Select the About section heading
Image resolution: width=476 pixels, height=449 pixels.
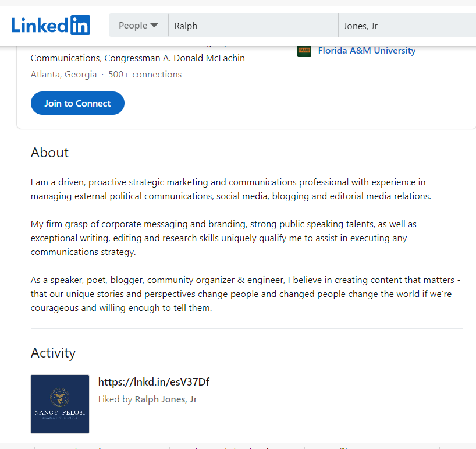(49, 152)
